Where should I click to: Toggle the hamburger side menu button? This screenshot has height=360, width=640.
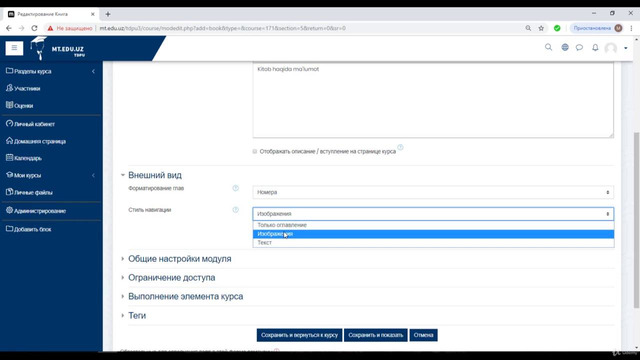pyautogui.click(x=14, y=48)
